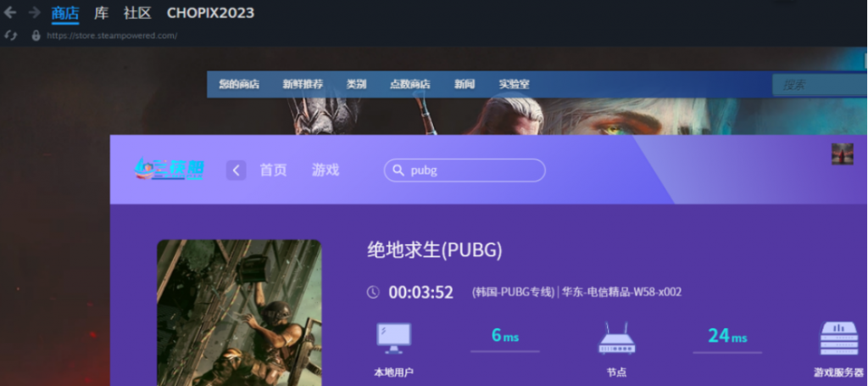Open the accelerator 游戏 tab
The height and width of the screenshot is (386, 868).
point(325,170)
